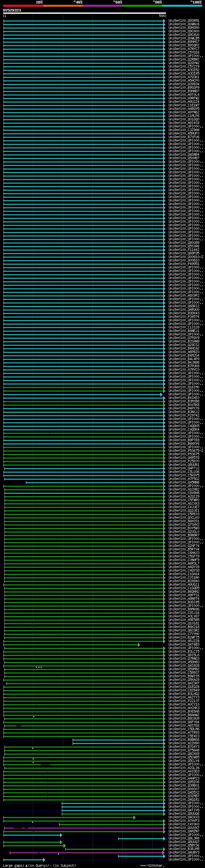Click the label UniRef100_B8BNS6
Viewport: 205px width, 868px height.
click(x=184, y=740)
